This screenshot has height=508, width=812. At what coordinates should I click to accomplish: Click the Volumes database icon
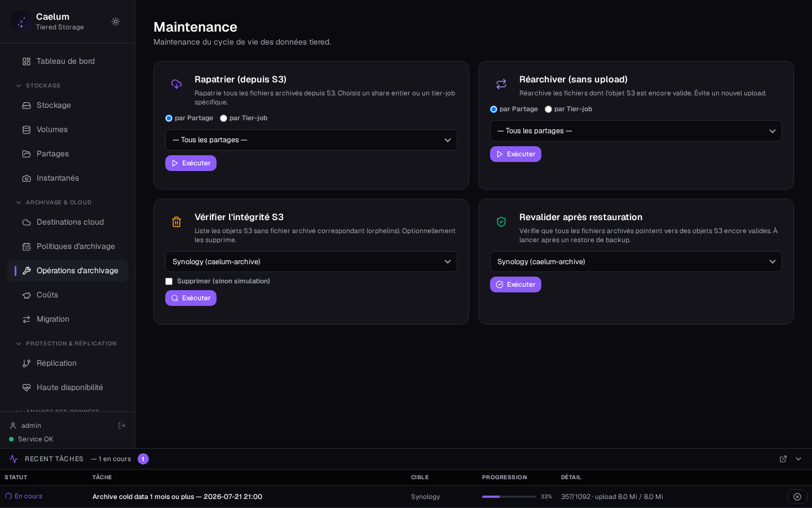[x=27, y=130]
